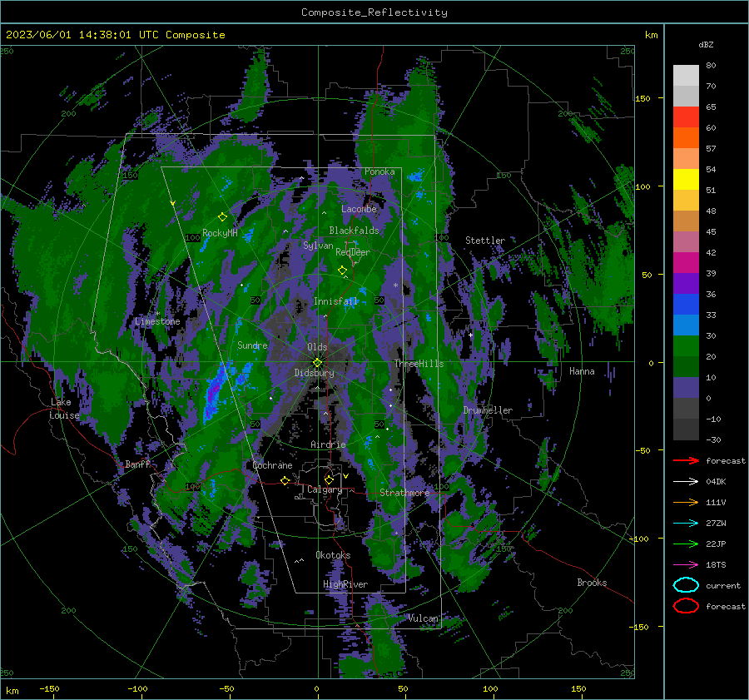Select the light gray 80 dBZ swatch

[686, 76]
